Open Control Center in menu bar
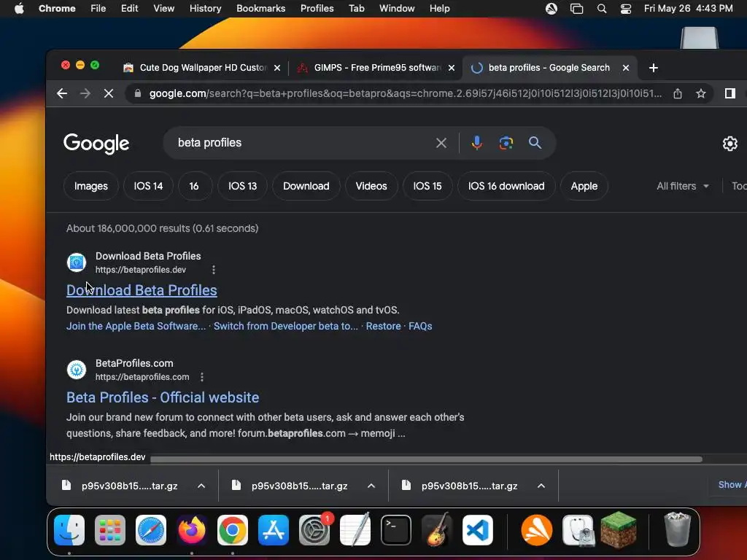 click(x=625, y=9)
